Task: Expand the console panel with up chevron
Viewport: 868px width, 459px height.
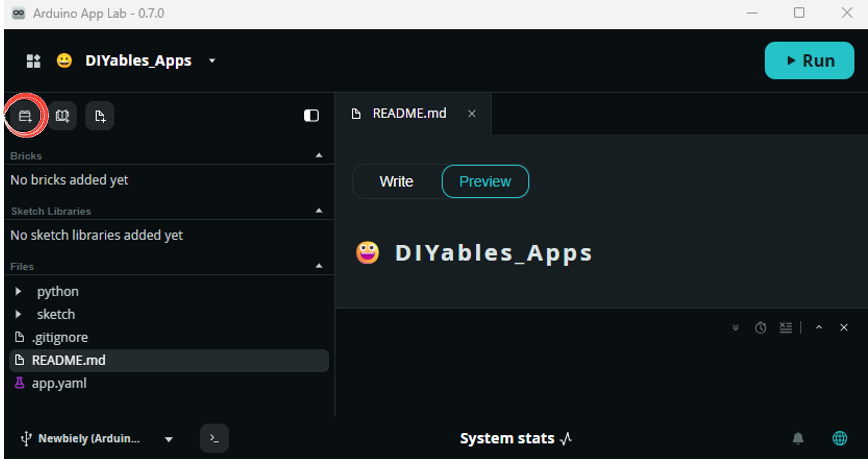Action: pyautogui.click(x=819, y=327)
